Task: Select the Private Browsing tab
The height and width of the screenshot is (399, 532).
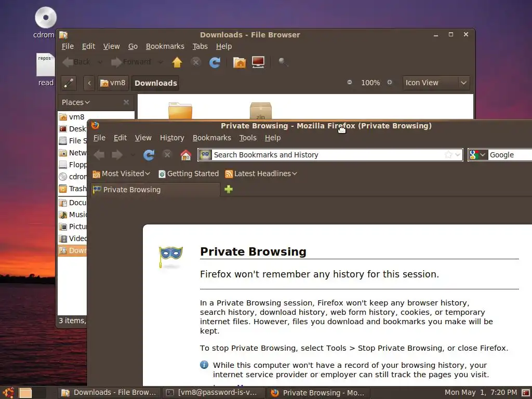Action: pos(155,190)
